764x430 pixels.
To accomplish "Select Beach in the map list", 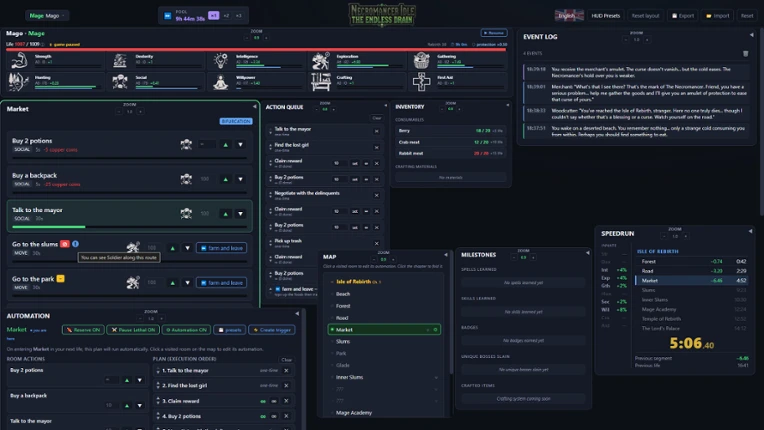I will click(343, 294).
